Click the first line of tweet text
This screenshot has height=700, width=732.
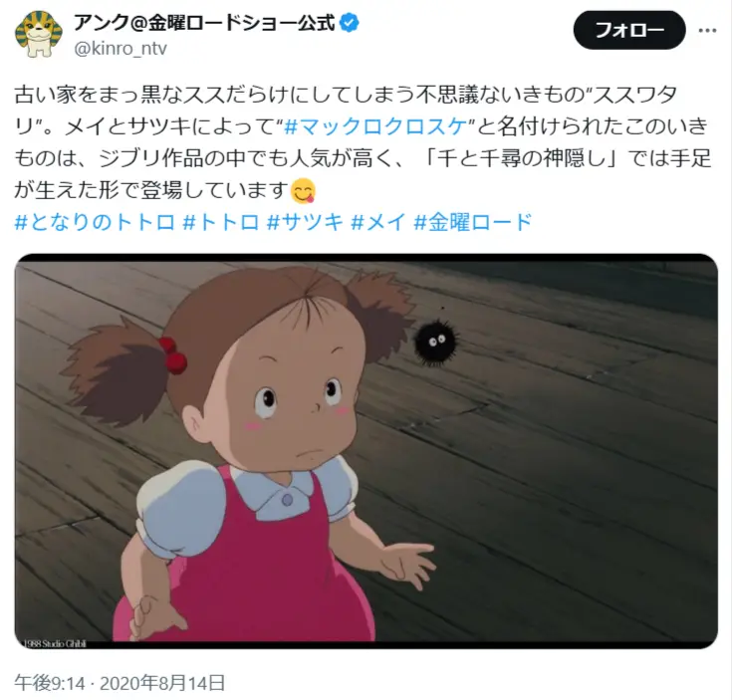click(x=346, y=96)
